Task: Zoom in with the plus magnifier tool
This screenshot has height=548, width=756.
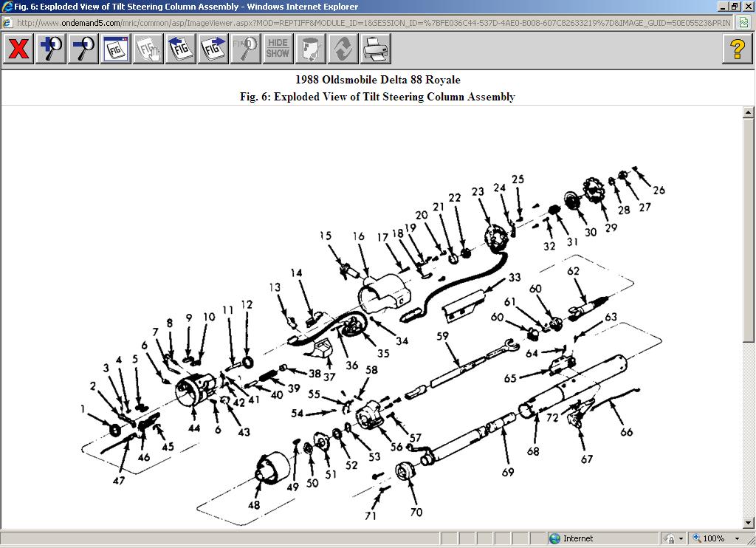Action: click(51, 48)
